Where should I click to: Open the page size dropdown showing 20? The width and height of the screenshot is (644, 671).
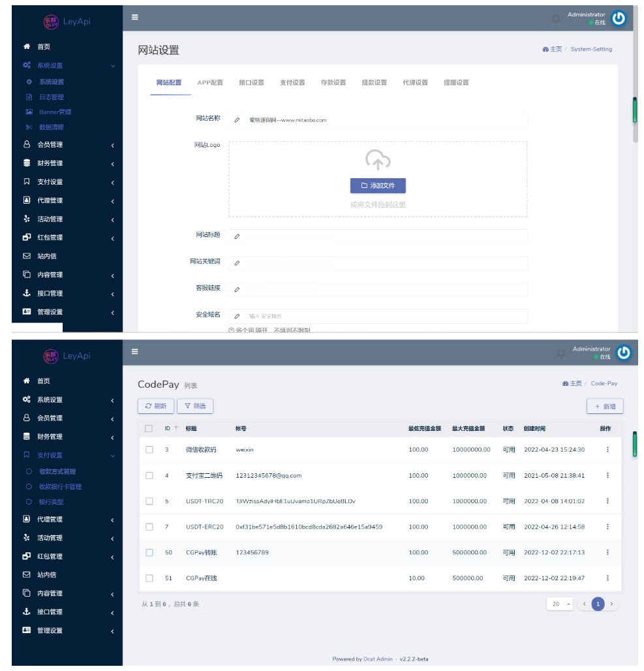point(559,604)
